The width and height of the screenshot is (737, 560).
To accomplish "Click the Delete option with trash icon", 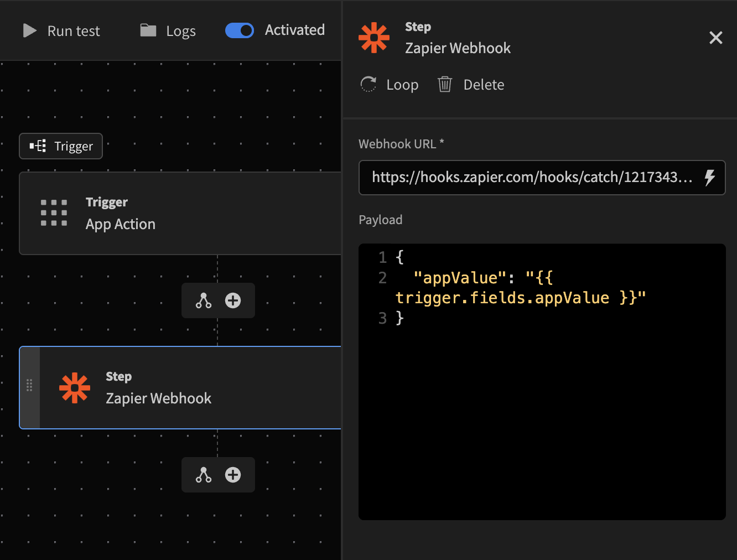I will tap(471, 85).
